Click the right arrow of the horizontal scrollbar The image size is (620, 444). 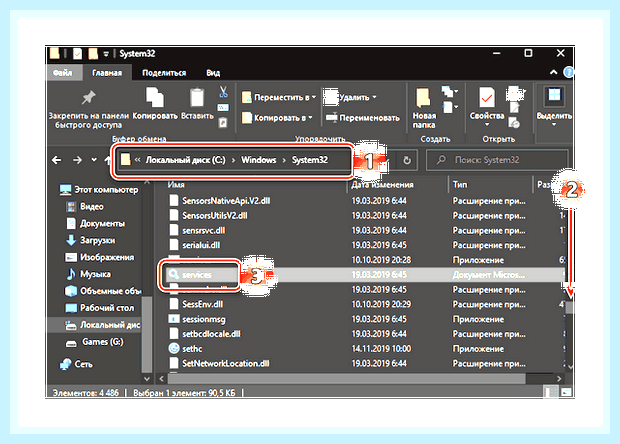pos(559,379)
